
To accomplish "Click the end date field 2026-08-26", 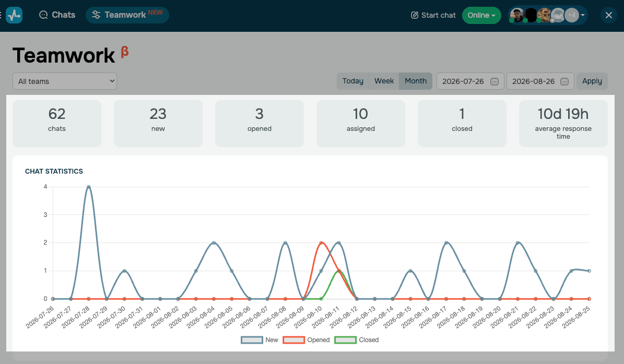I will click(x=540, y=81).
